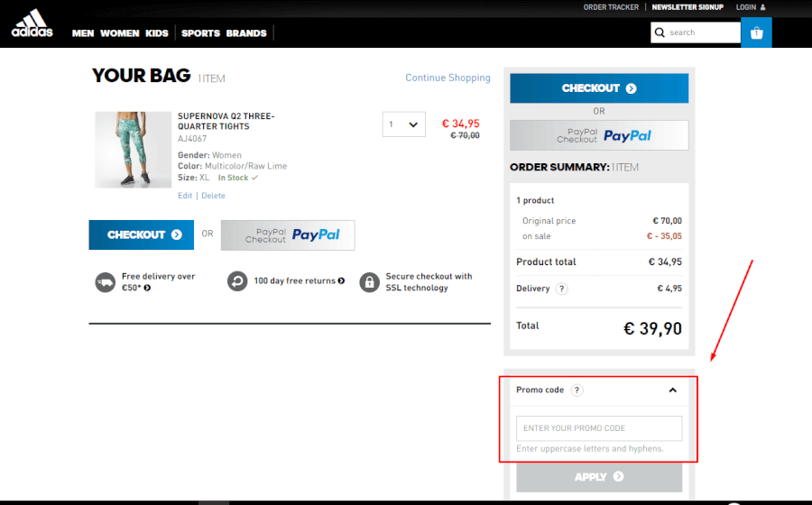The width and height of the screenshot is (812, 505).
Task: Click the free delivery truck icon
Action: point(106,282)
